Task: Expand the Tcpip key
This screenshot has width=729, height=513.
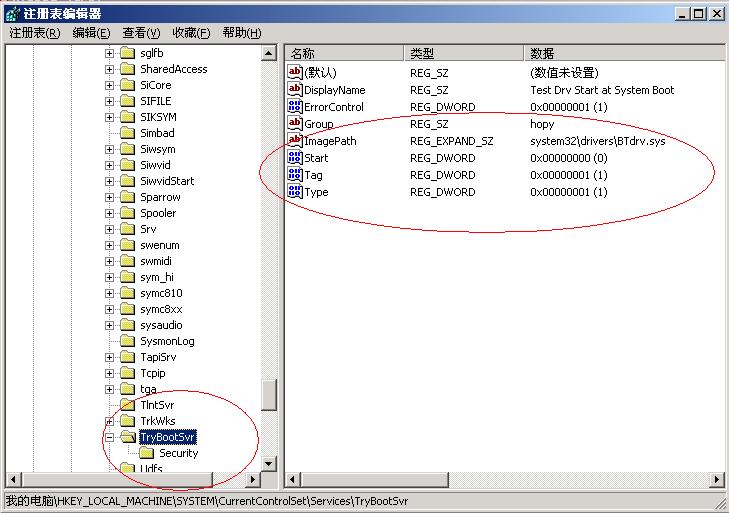Action: [109, 373]
